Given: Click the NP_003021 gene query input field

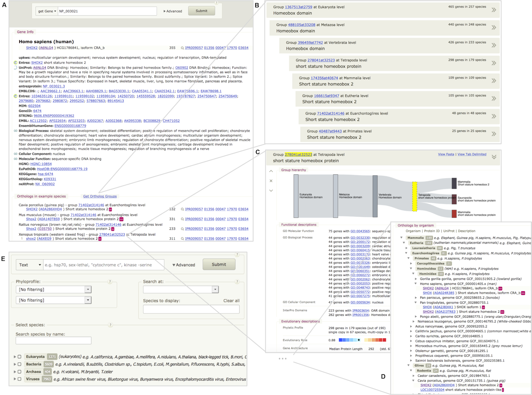Looking at the screenshot, I should click(107, 11).
